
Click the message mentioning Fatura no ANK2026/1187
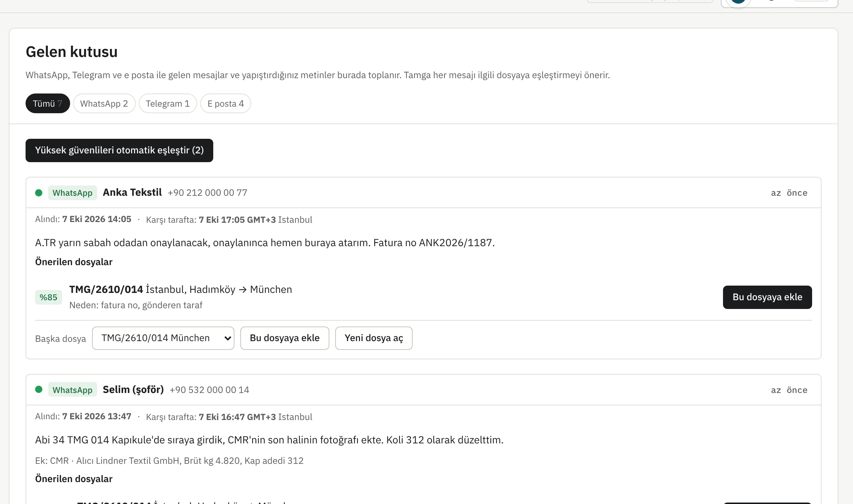tap(265, 243)
